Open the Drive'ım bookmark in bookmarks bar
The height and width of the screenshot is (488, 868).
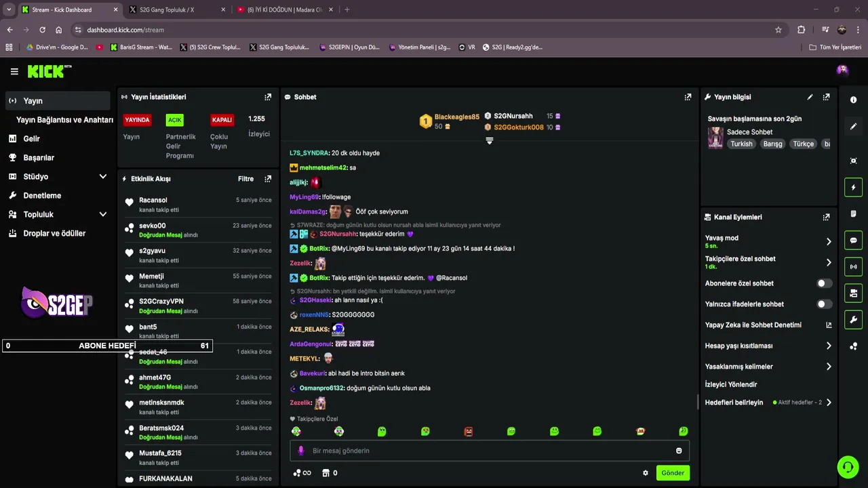[57, 47]
